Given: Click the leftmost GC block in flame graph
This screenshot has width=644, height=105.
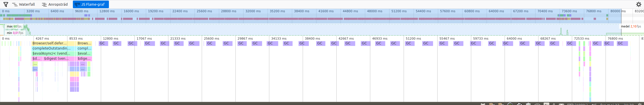Looking at the screenshot, I should tap(103, 43).
